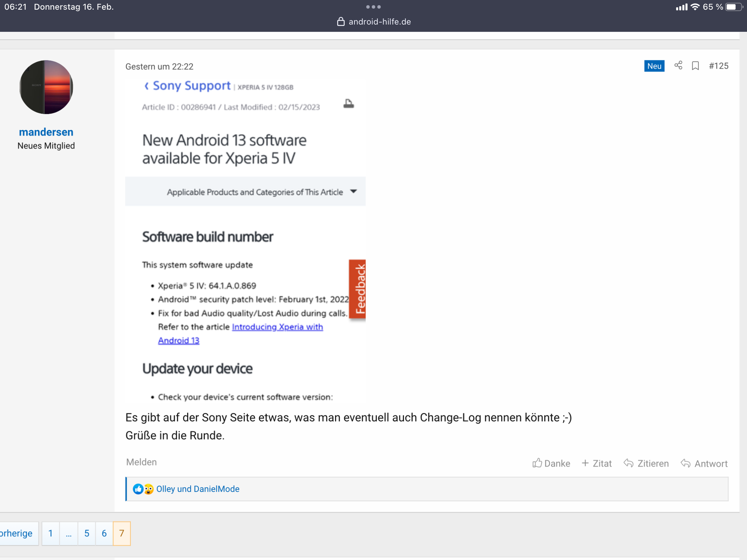
Task: Open the red Feedback side tab
Action: [x=358, y=289]
